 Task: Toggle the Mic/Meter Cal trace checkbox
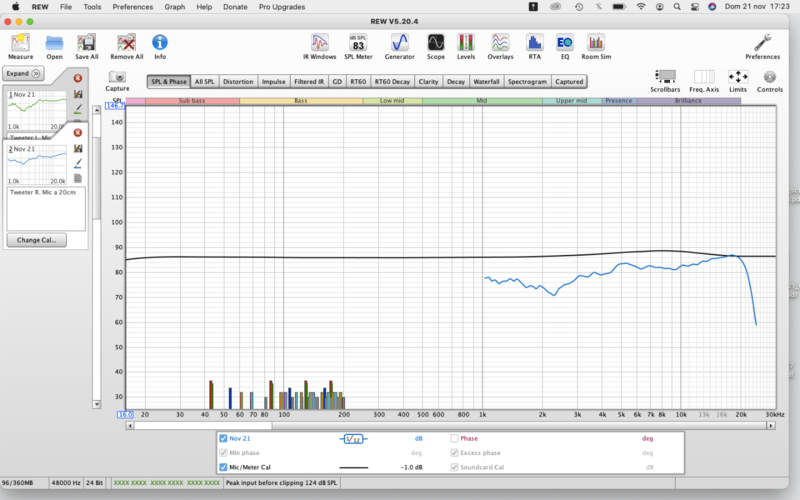pyautogui.click(x=223, y=467)
